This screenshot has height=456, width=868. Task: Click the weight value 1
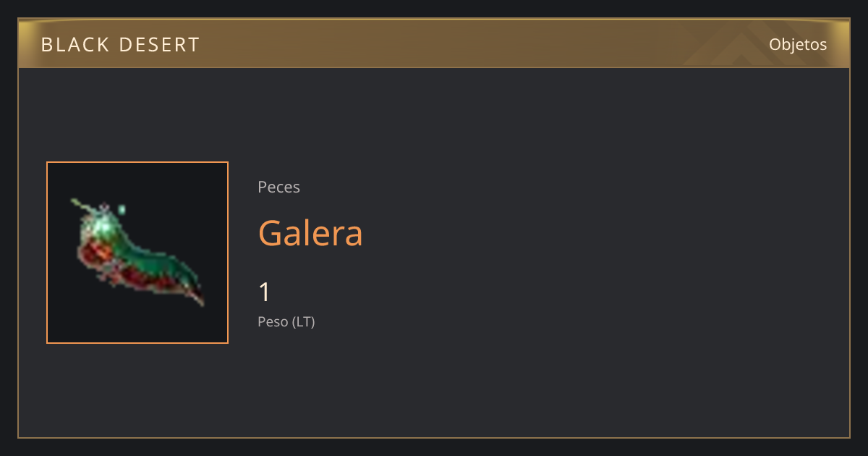coord(264,292)
